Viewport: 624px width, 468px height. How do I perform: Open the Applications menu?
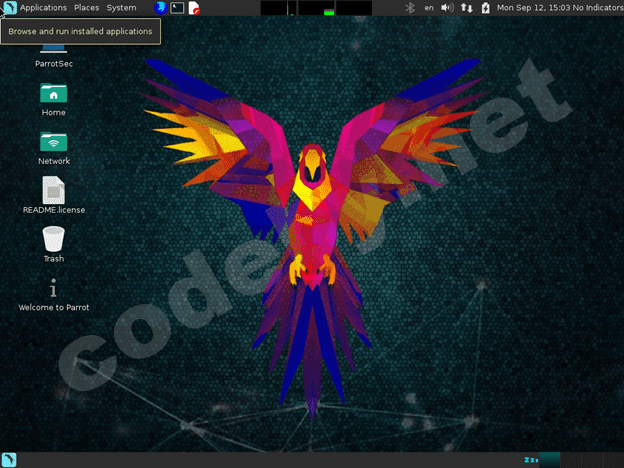43,8
